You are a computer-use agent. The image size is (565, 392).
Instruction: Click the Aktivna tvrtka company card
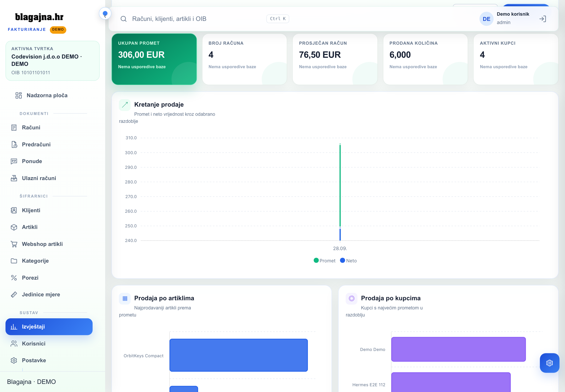tap(53, 61)
